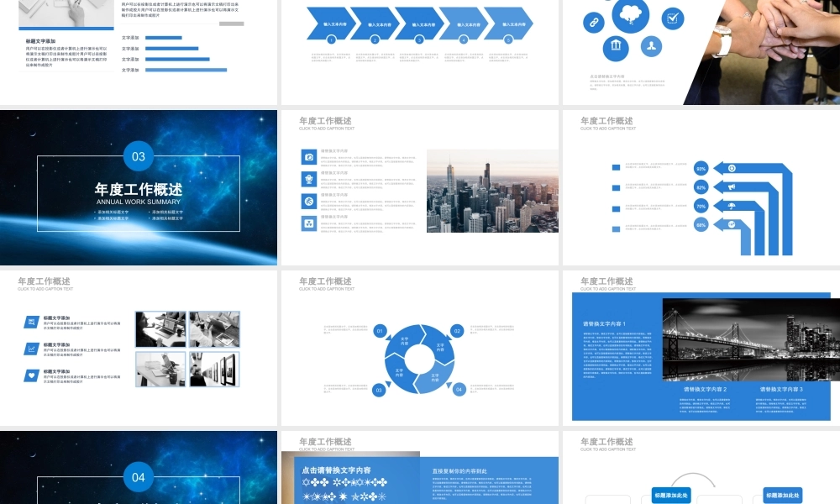Click the 93% circle badge

tap(701, 169)
